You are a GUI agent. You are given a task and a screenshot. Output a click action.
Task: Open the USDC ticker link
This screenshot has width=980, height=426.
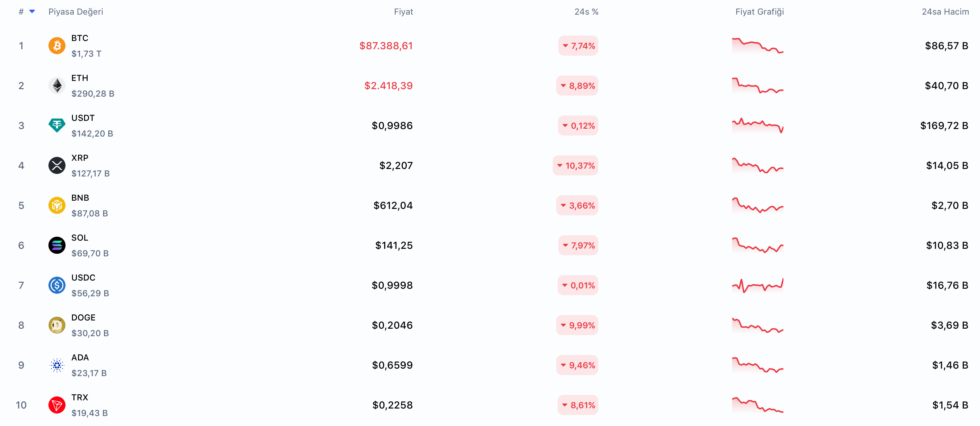coord(83,278)
